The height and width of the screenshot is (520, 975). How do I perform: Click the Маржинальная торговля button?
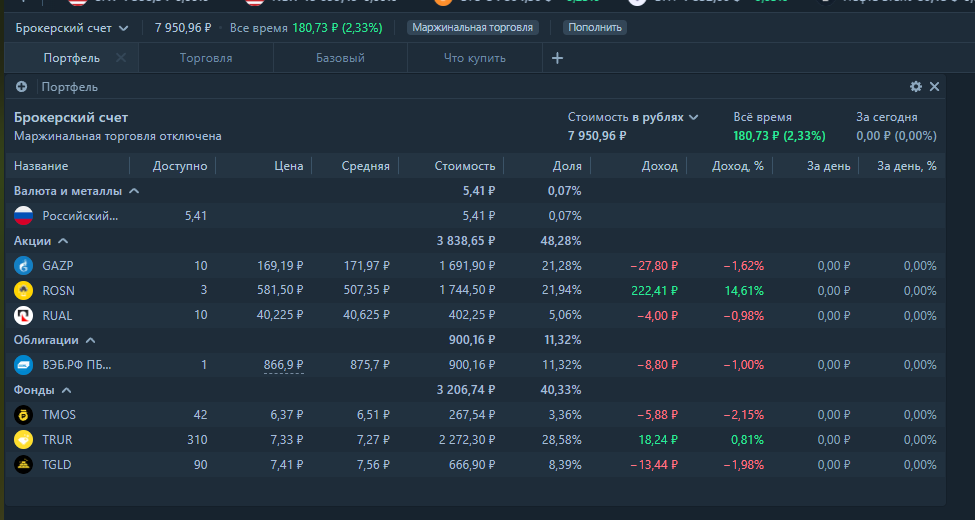tap(473, 28)
